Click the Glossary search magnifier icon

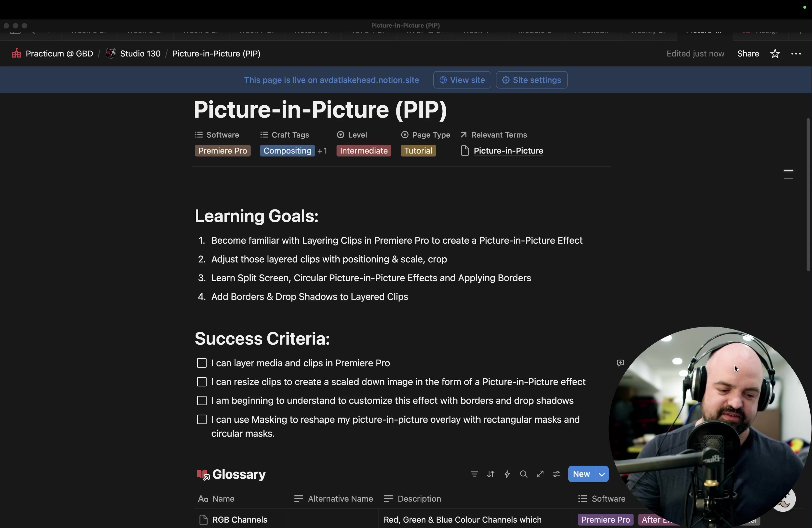[523, 474]
